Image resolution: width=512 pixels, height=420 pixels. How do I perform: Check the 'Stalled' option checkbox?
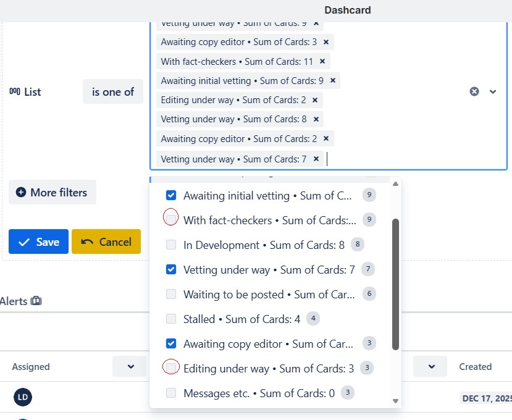click(x=171, y=319)
